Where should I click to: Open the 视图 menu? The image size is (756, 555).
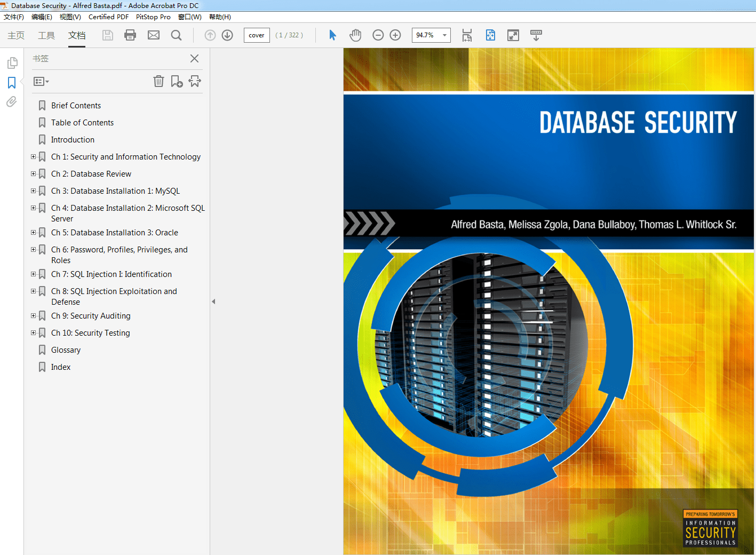(x=70, y=17)
